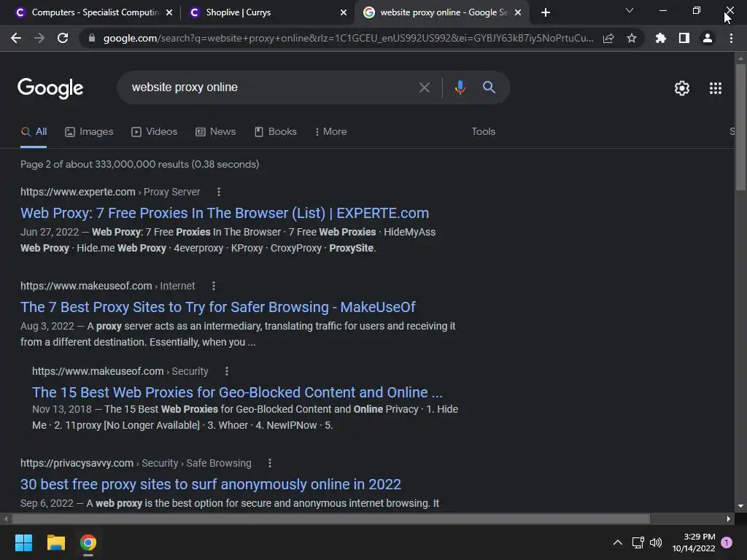
Task: Open File Explorer from the taskbar
Action: [55, 542]
